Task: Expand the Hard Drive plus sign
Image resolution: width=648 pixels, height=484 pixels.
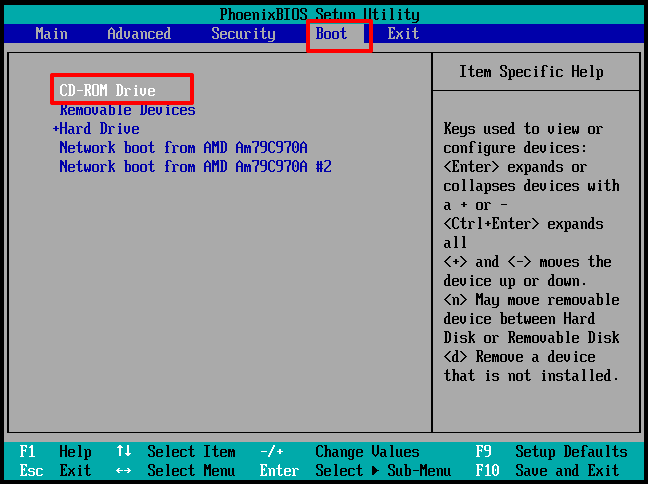Action: coord(55,129)
